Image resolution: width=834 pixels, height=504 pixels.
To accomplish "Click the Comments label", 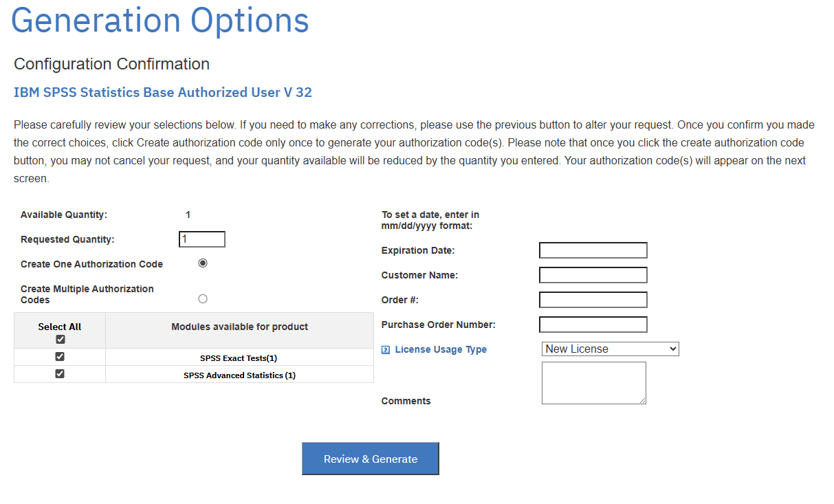I will [406, 401].
